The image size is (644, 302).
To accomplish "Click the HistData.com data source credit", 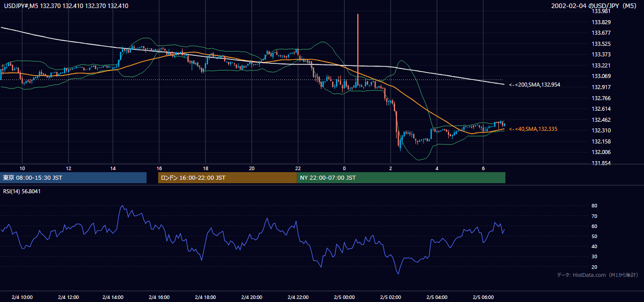I will 597,275.
